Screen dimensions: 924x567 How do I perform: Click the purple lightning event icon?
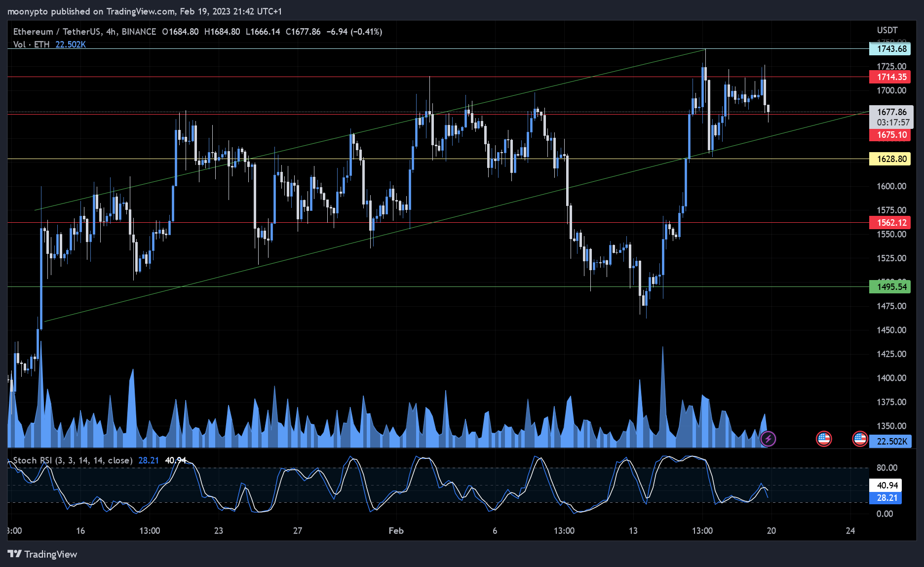pos(768,439)
